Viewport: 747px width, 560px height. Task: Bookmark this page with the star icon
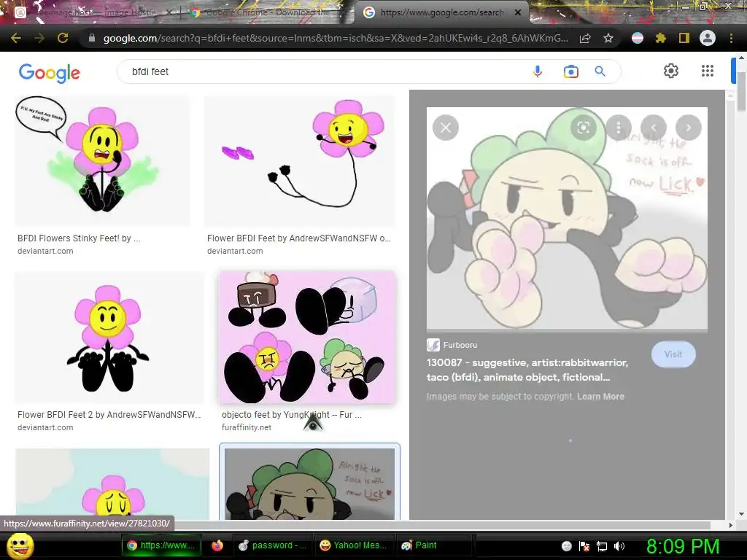click(608, 38)
